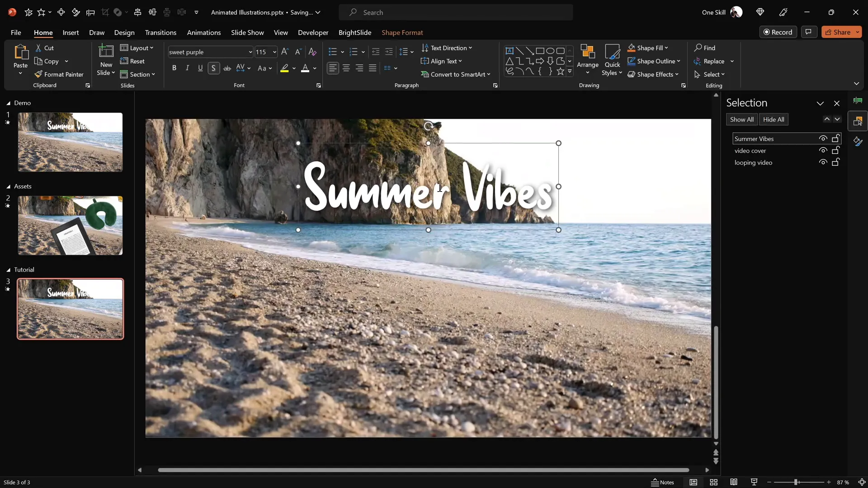
Task: Pick the Oval shape from the gallery
Action: 551,51
